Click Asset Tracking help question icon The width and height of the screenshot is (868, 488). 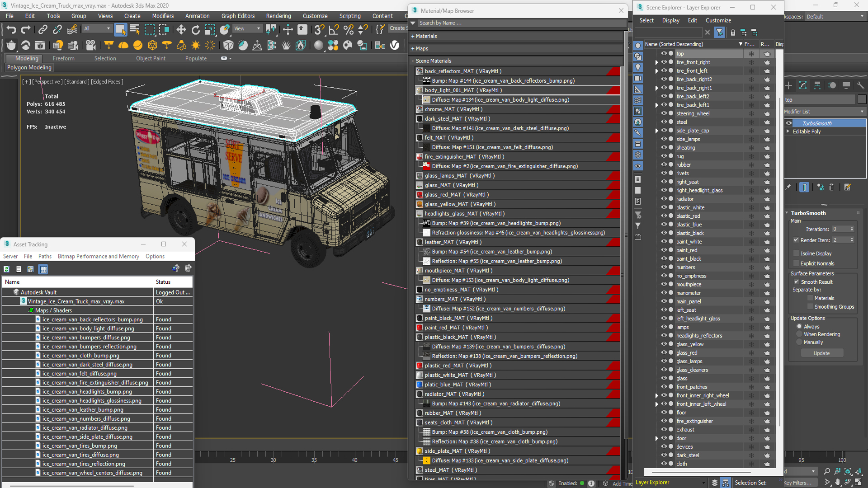175,269
